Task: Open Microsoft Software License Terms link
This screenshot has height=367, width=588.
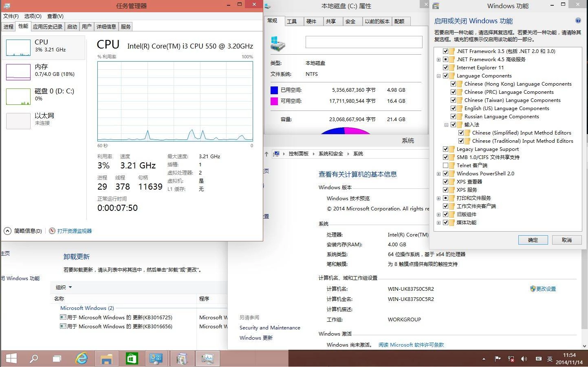Action: (x=411, y=345)
